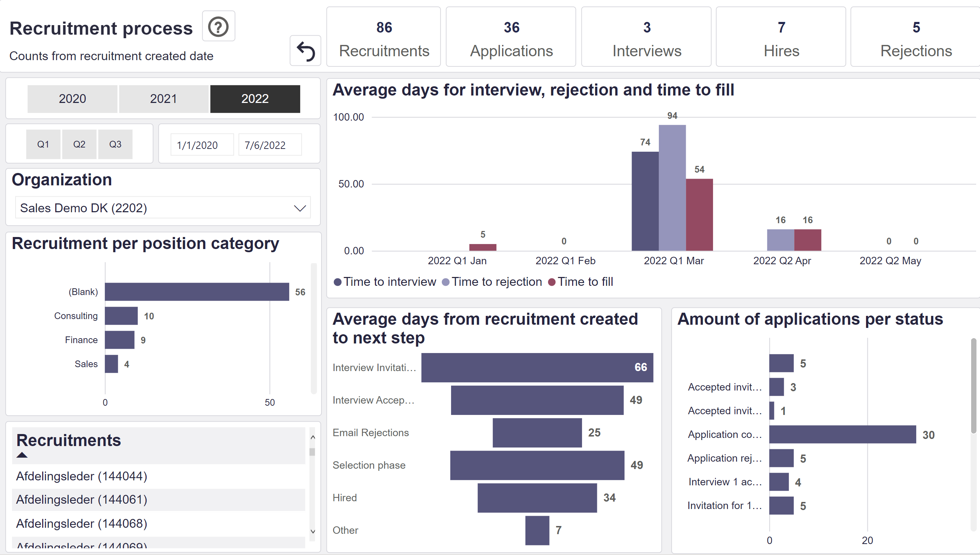Click recruitments list scroll down arrow

[313, 531]
